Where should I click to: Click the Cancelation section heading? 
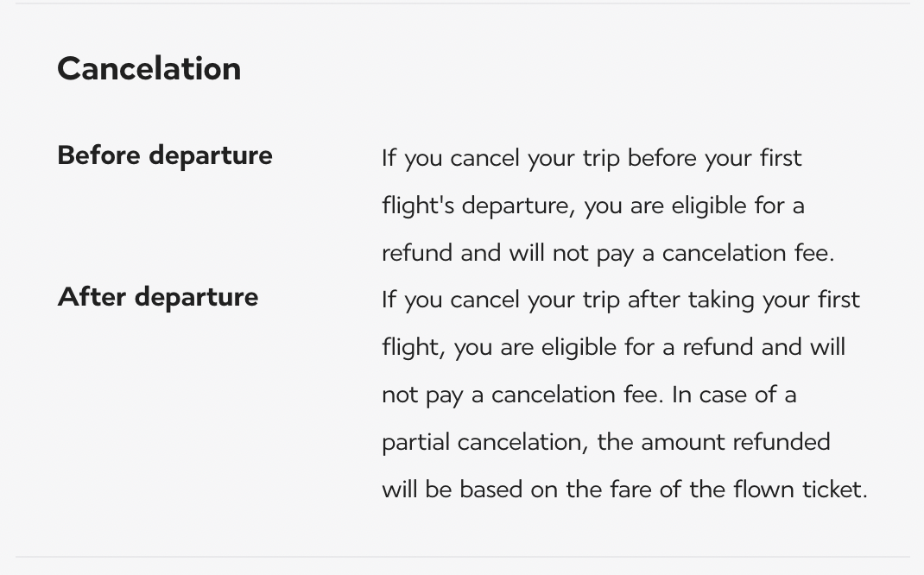[149, 69]
